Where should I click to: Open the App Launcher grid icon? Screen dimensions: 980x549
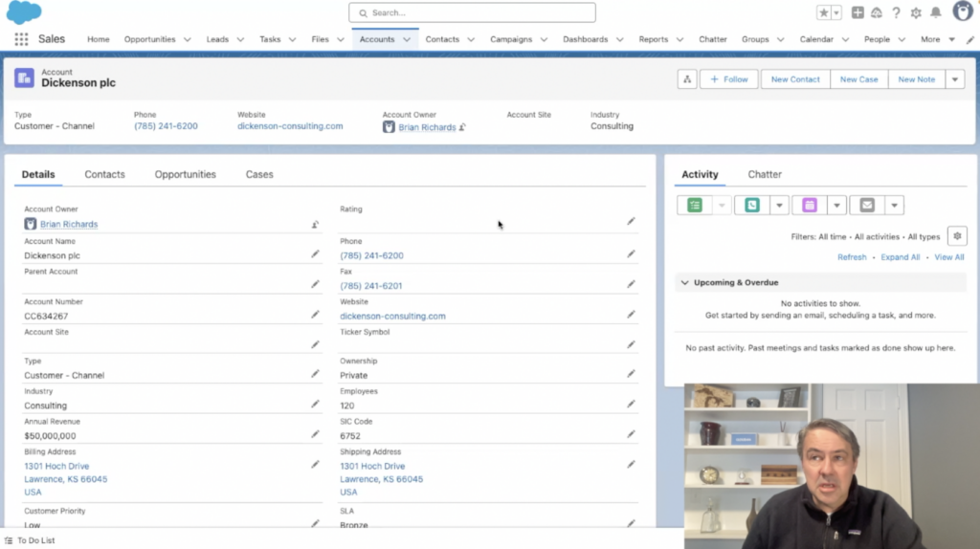point(21,39)
